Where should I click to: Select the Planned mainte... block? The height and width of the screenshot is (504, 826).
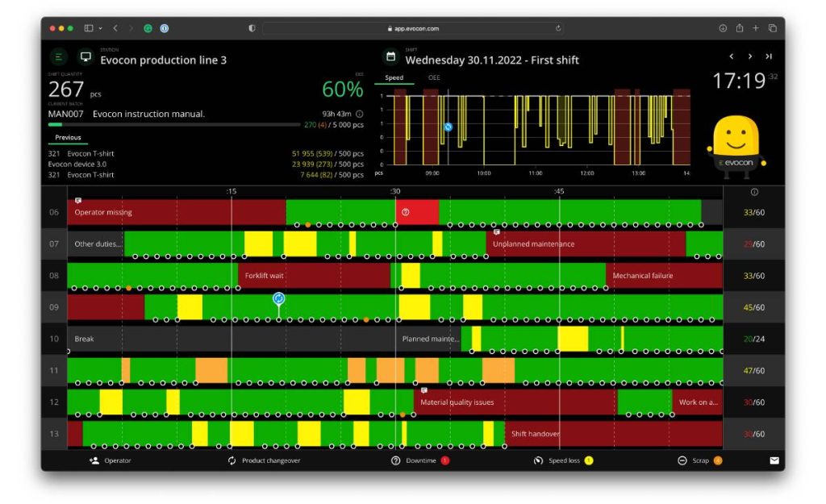[428, 339]
